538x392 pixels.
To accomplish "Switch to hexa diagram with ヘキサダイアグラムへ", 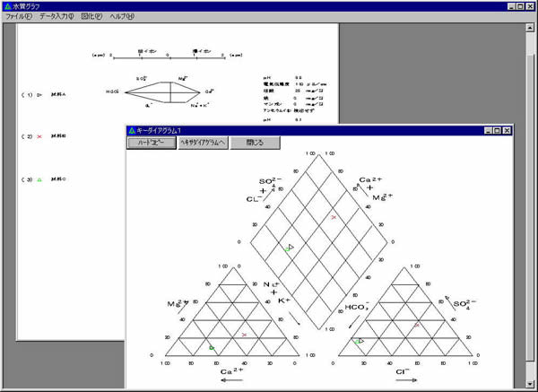I will click(203, 143).
